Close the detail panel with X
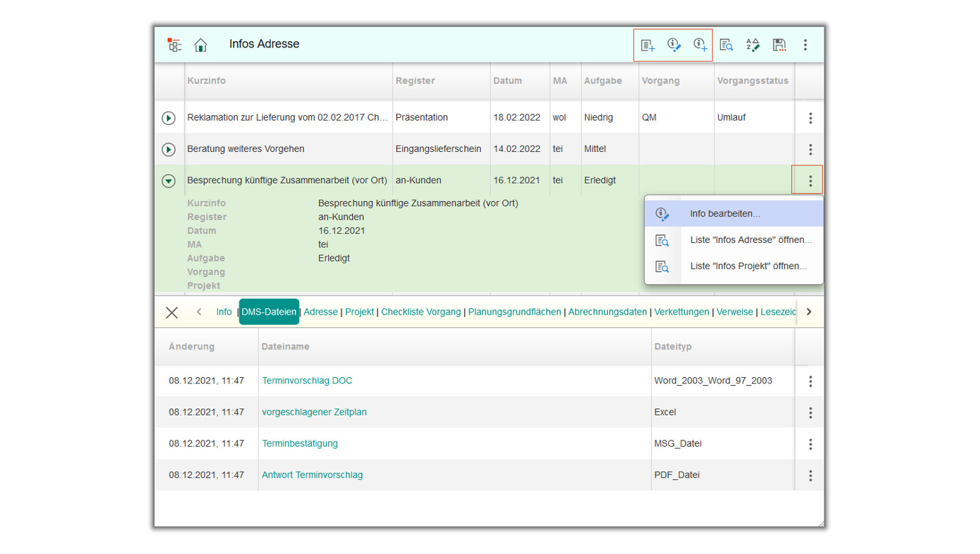Screen dimensions: 980x554 (172, 313)
